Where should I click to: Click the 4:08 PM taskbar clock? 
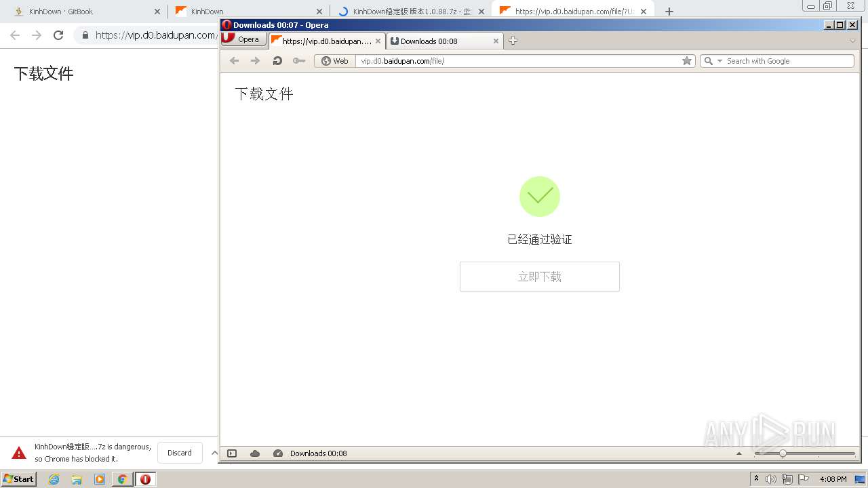[833, 479]
